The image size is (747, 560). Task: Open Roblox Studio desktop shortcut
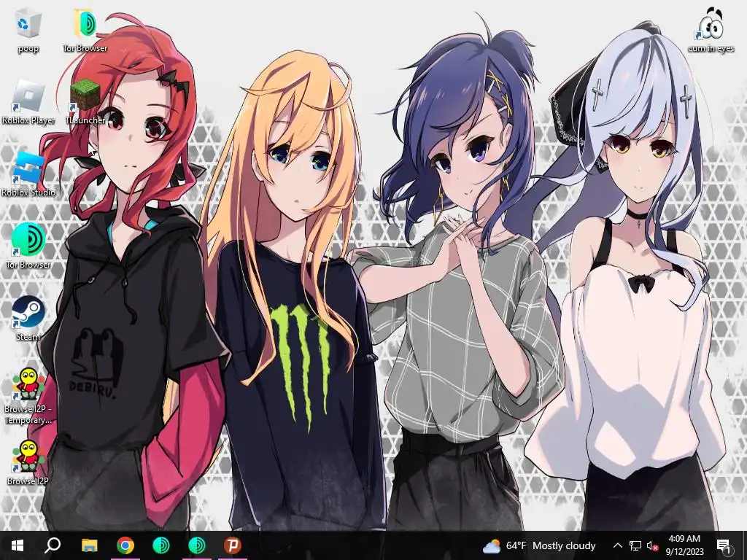(28, 174)
